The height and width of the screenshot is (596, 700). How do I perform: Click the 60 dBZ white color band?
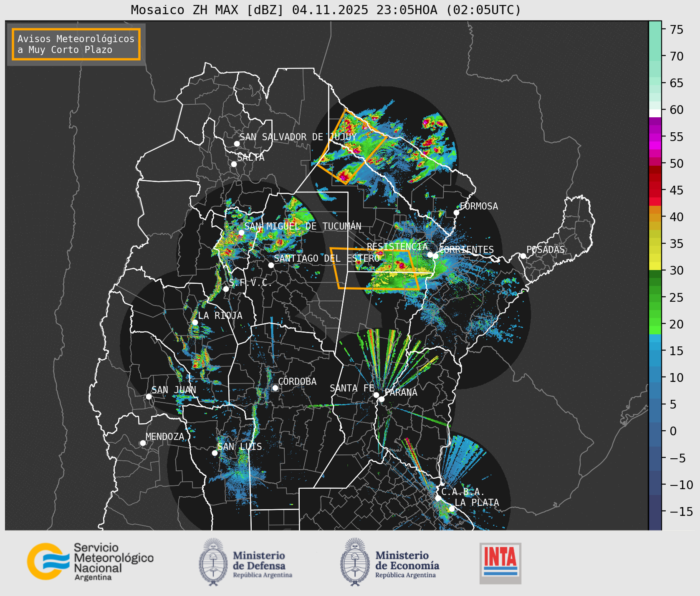point(655,113)
